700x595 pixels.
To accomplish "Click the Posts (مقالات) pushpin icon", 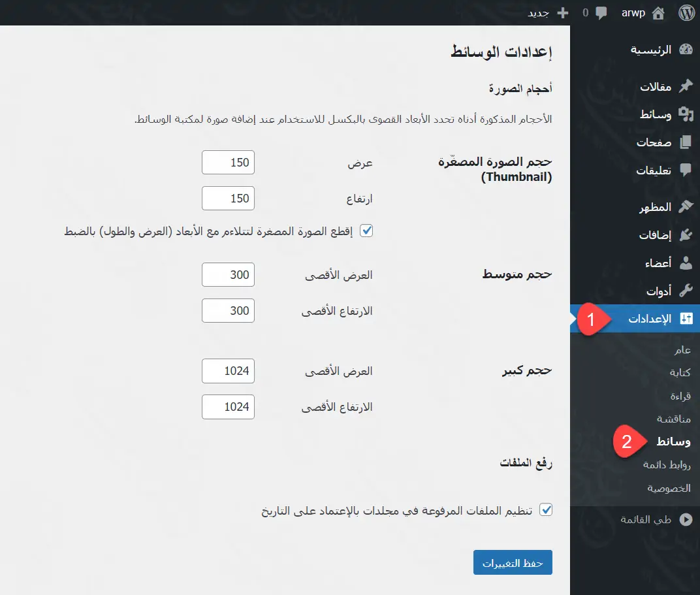I will (686, 87).
